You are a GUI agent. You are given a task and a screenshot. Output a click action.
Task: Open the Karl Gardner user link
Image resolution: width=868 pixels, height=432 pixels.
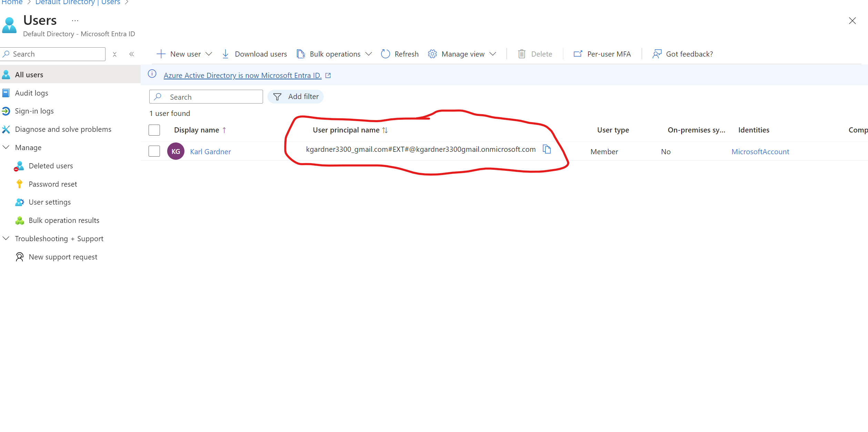click(210, 151)
